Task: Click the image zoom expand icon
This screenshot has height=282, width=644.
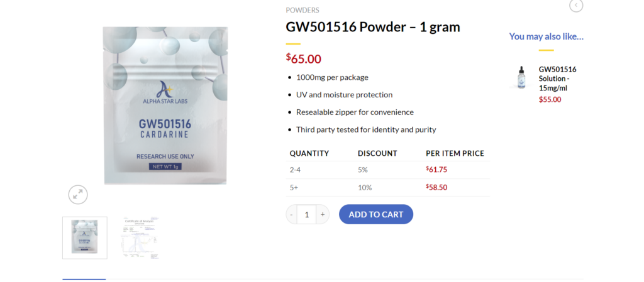Action: click(78, 195)
